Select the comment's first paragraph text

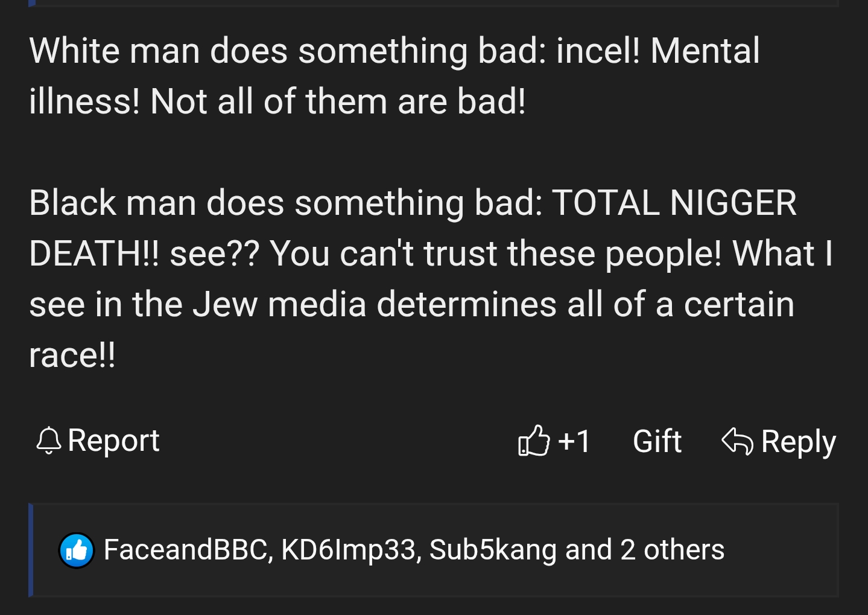(x=394, y=75)
